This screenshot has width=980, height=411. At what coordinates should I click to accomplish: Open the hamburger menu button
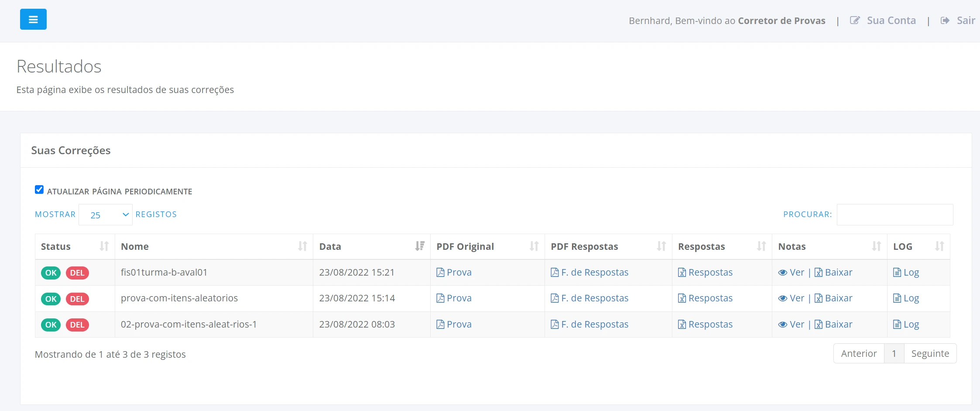33,19
